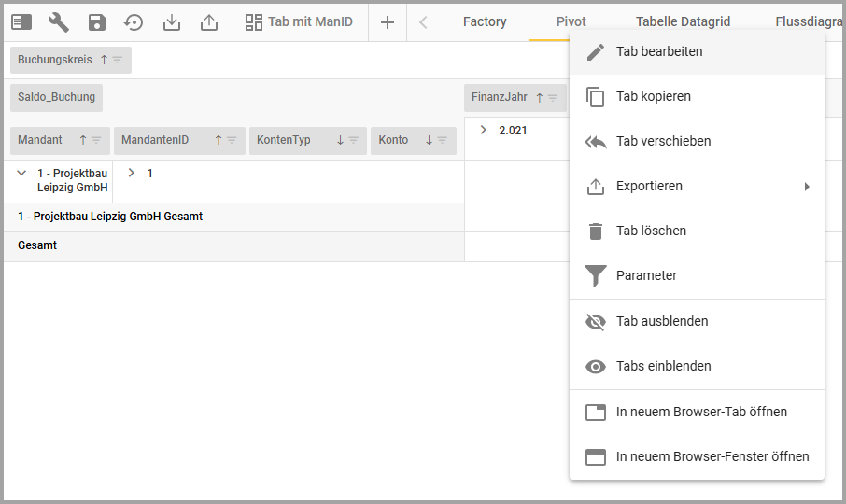The height and width of the screenshot is (504, 846).
Task: Collapse the 1 - Projektbau Leipzig GmbH row
Action: pyautogui.click(x=21, y=173)
